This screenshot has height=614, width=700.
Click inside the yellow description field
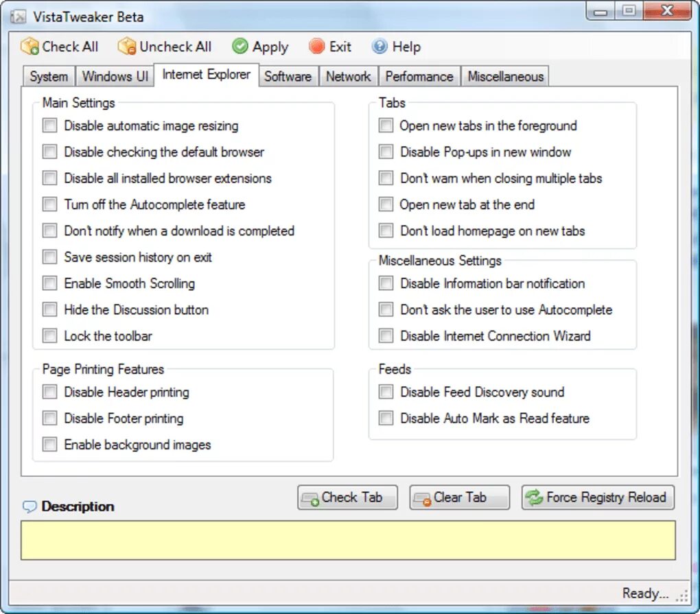(x=350, y=540)
